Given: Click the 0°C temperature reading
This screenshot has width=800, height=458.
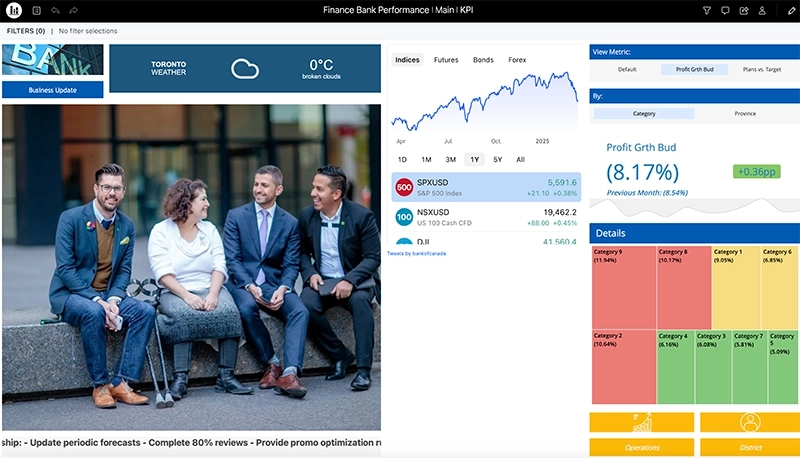Looking at the screenshot, I should point(321,65).
